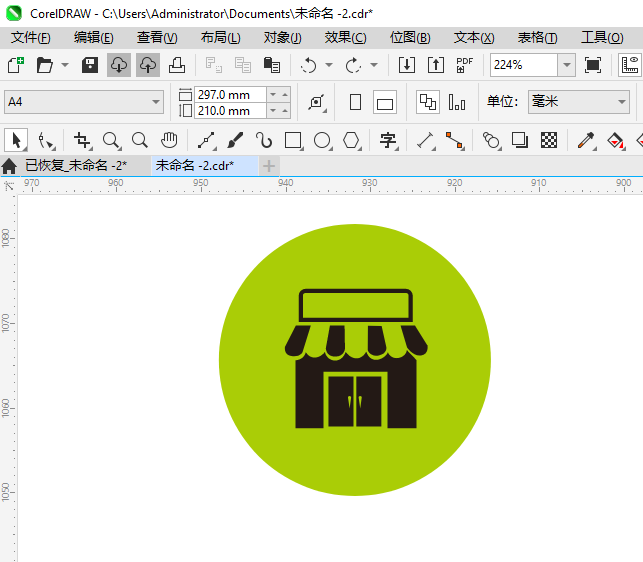Select the Artistic media brush tool
Screen dimensions: 643x562
point(235,141)
